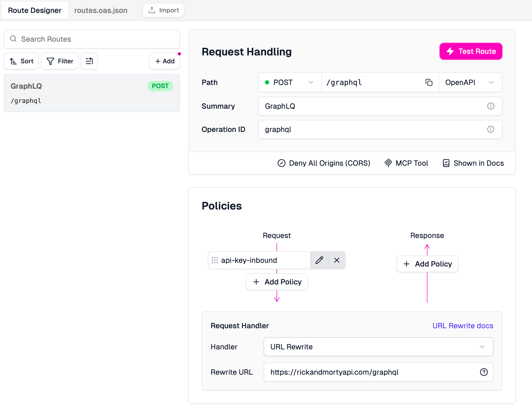Screen dimensions: 532x409
Task: Open the OpenAPI dropdown
Action: coord(470,82)
